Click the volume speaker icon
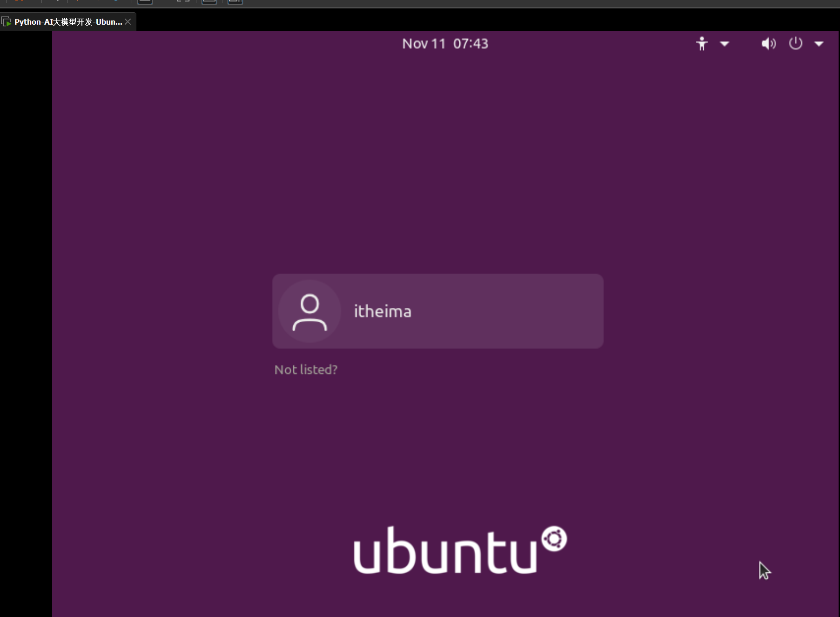Image resolution: width=840 pixels, height=617 pixels. click(768, 44)
